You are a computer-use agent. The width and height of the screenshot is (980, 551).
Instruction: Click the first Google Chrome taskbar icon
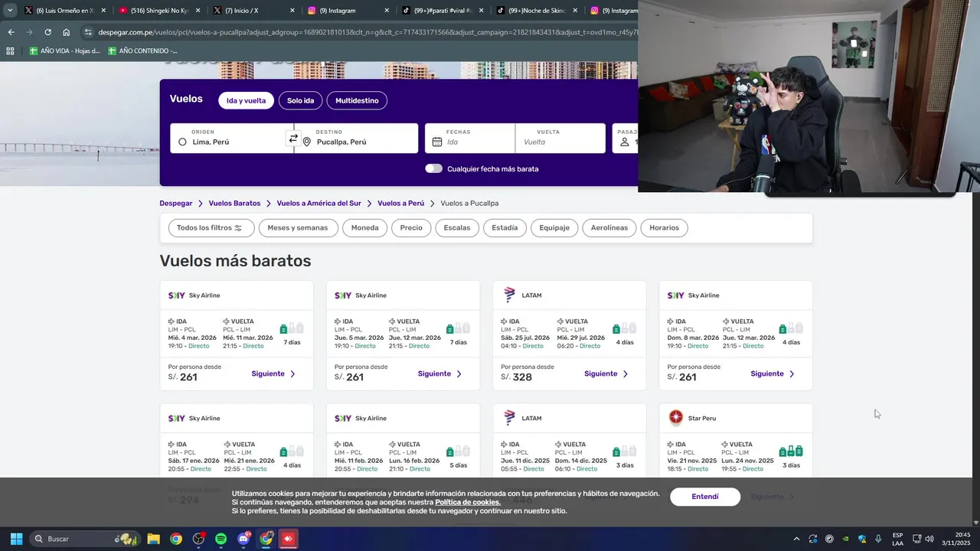pyautogui.click(x=176, y=539)
